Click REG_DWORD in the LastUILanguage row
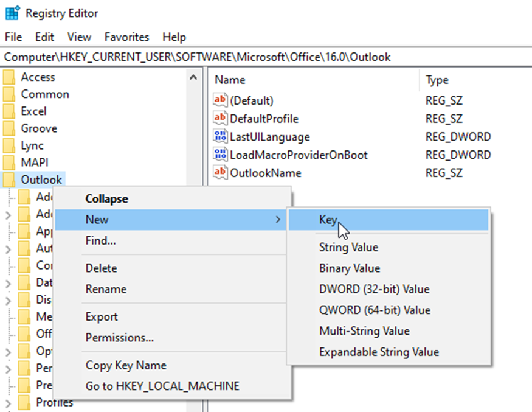The image size is (532, 412). 458,137
